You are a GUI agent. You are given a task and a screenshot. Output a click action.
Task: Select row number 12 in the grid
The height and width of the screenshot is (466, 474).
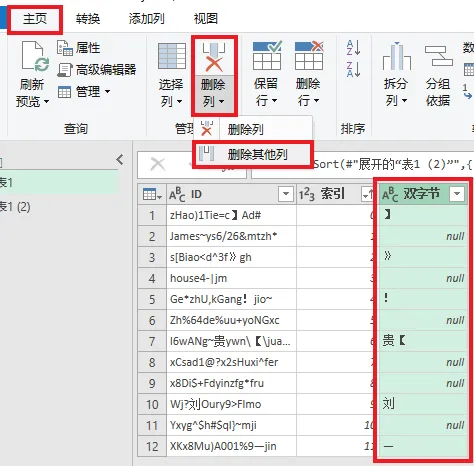tap(152, 446)
